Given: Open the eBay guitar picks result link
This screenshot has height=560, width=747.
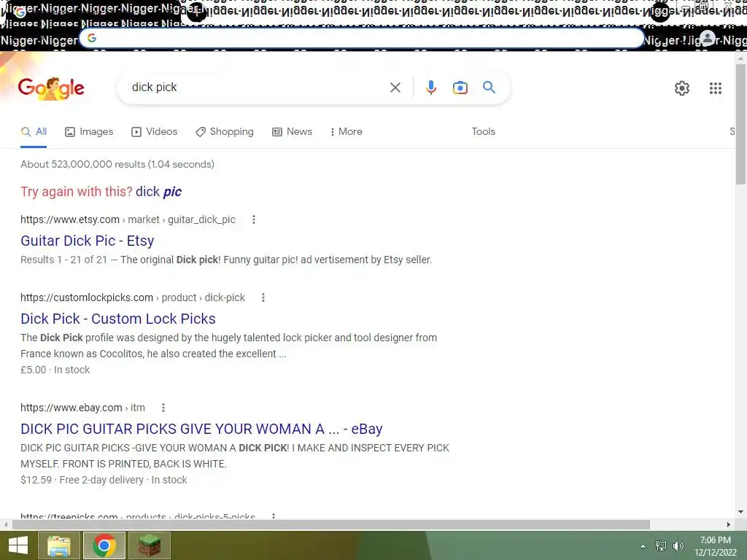Looking at the screenshot, I should pos(201,429).
